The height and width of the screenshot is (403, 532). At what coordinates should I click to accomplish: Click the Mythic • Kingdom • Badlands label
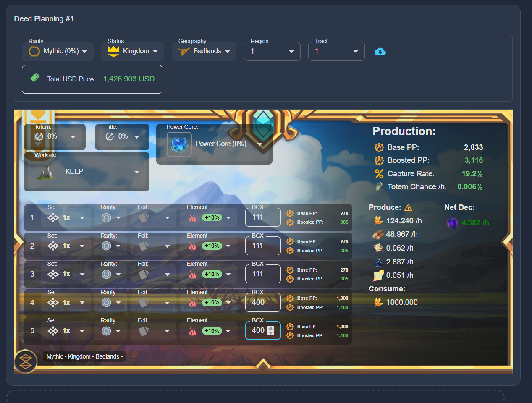[x=84, y=356]
